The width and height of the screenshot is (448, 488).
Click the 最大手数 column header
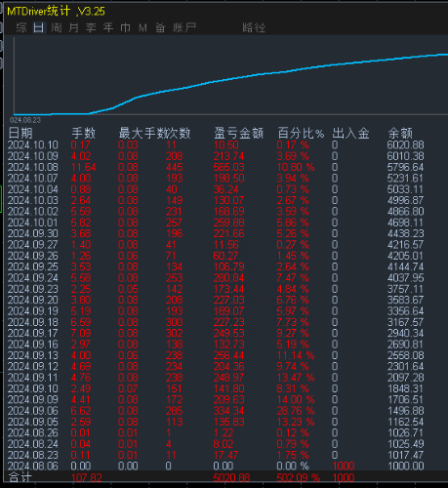(x=144, y=134)
